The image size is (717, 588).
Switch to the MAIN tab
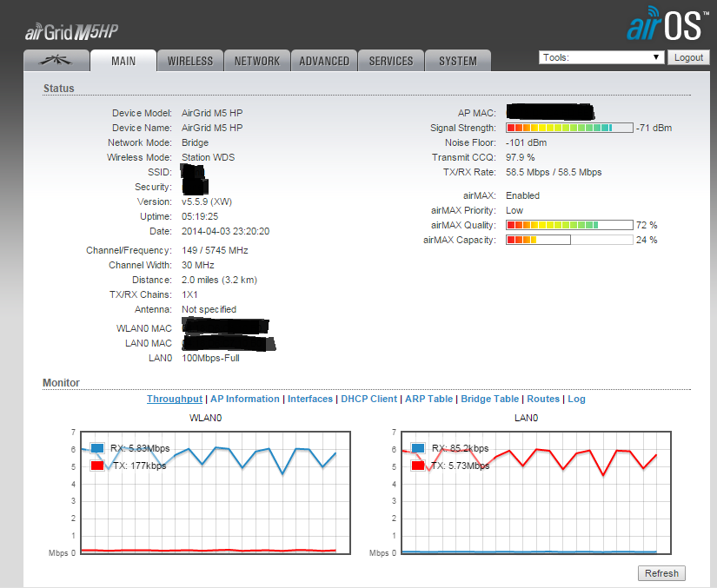click(123, 60)
